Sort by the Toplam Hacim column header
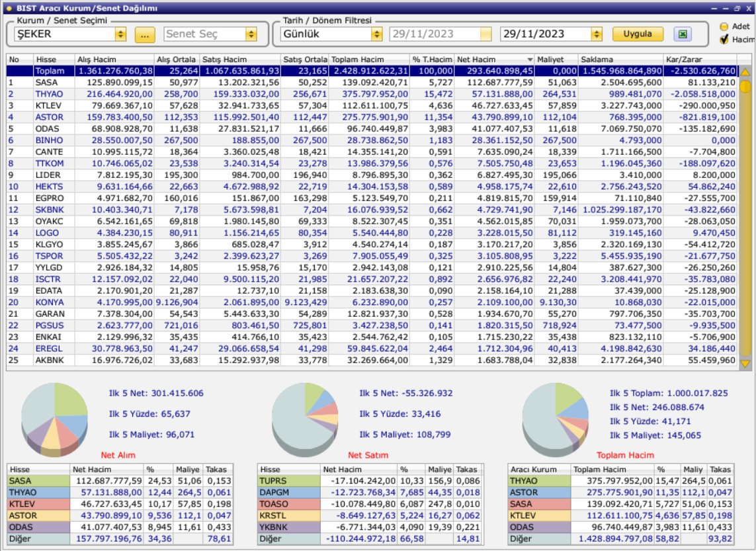 coord(369,60)
